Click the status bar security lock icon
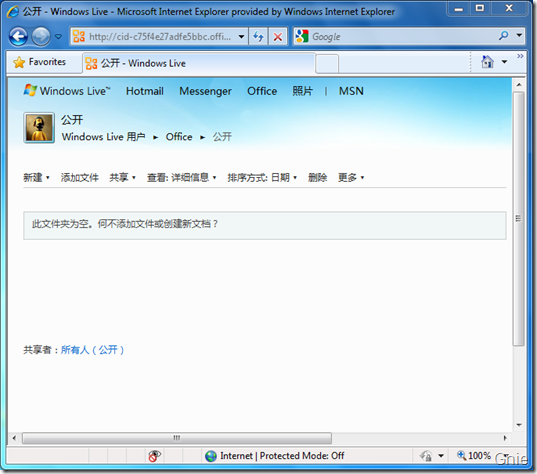 (x=426, y=456)
